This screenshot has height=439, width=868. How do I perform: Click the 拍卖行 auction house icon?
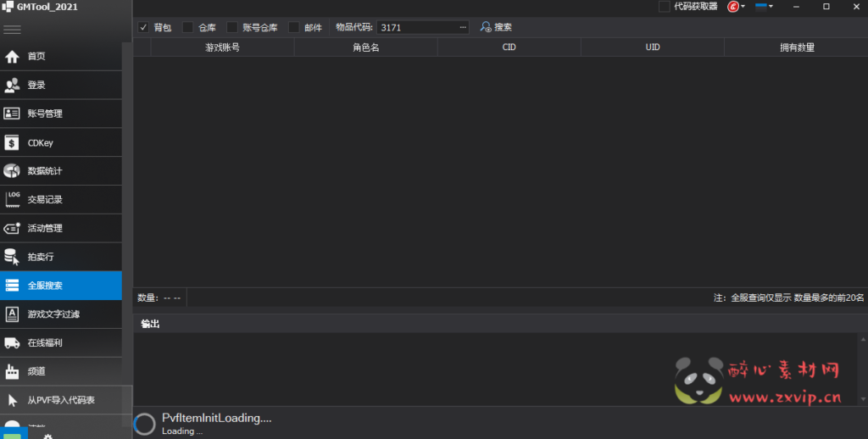12,257
